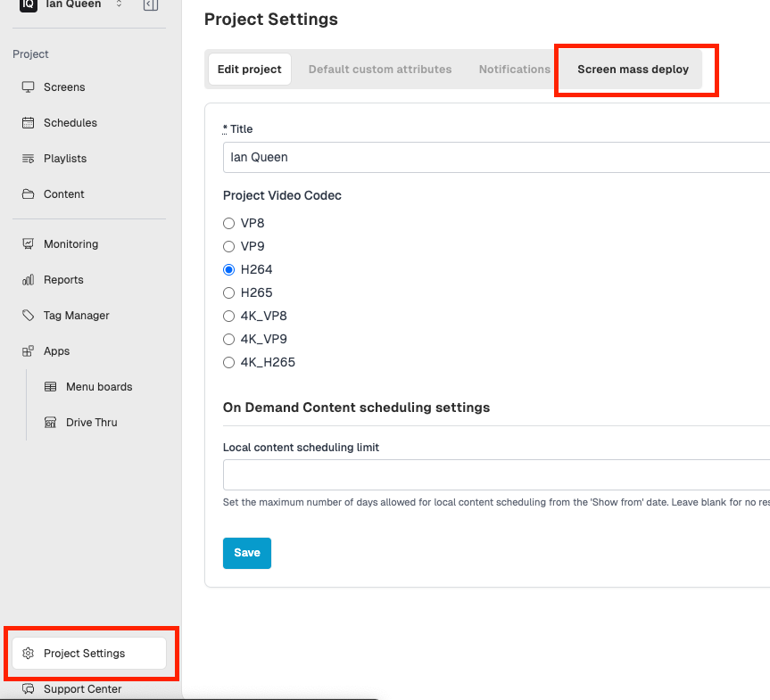This screenshot has height=700, width=770.
Task: Open the Notifications tab
Action: [514, 69]
